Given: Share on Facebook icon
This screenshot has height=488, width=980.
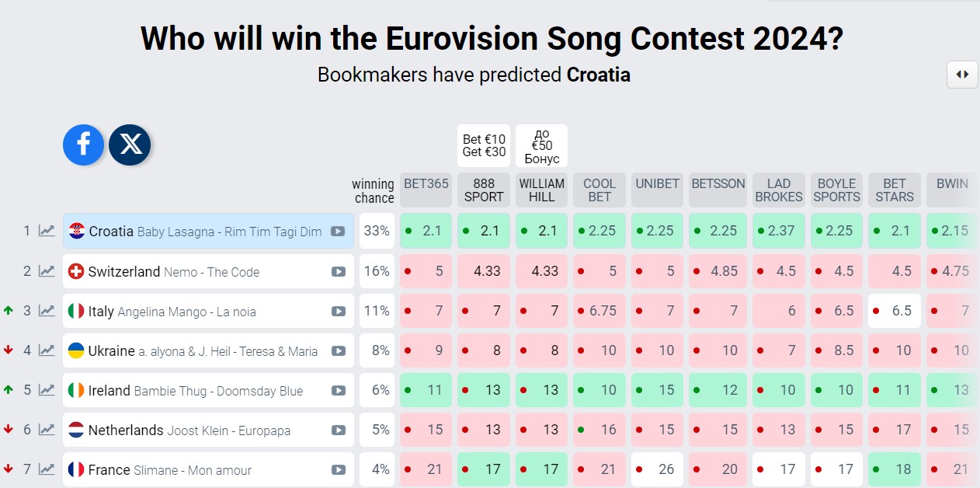Looking at the screenshot, I should click(83, 145).
